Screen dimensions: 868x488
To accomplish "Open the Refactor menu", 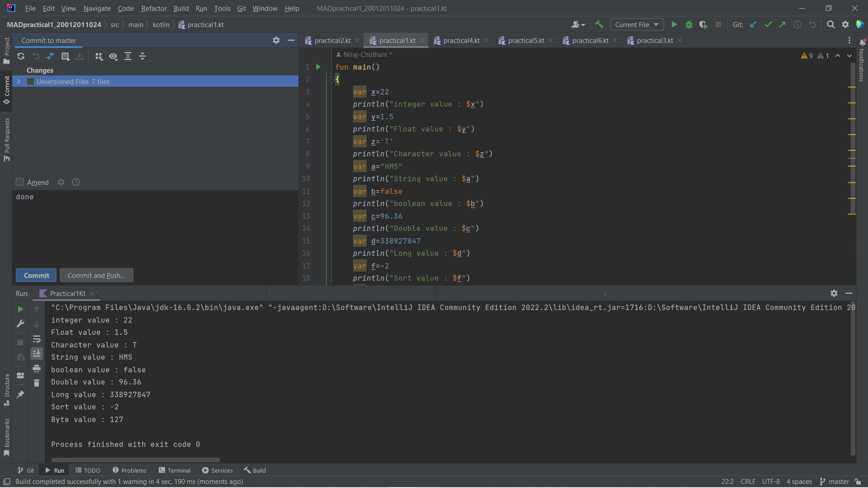I will [x=154, y=9].
